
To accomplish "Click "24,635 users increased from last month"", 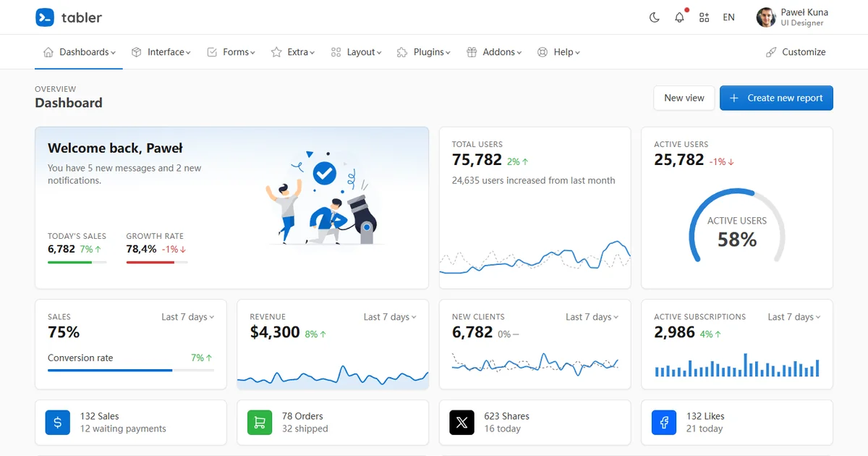I will coord(534,180).
